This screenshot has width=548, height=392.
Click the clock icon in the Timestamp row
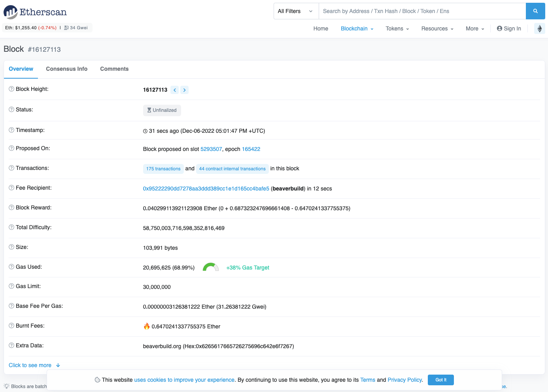(146, 130)
